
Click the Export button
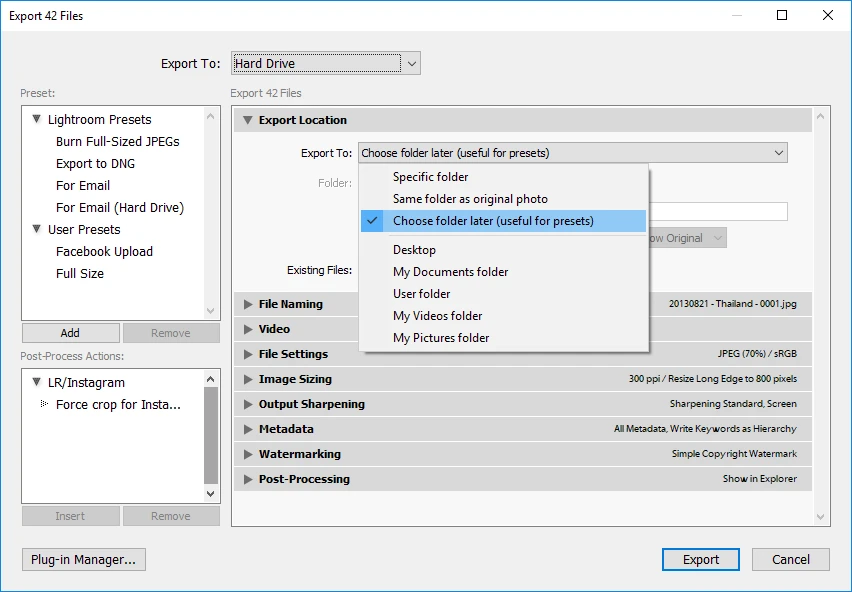[700, 559]
